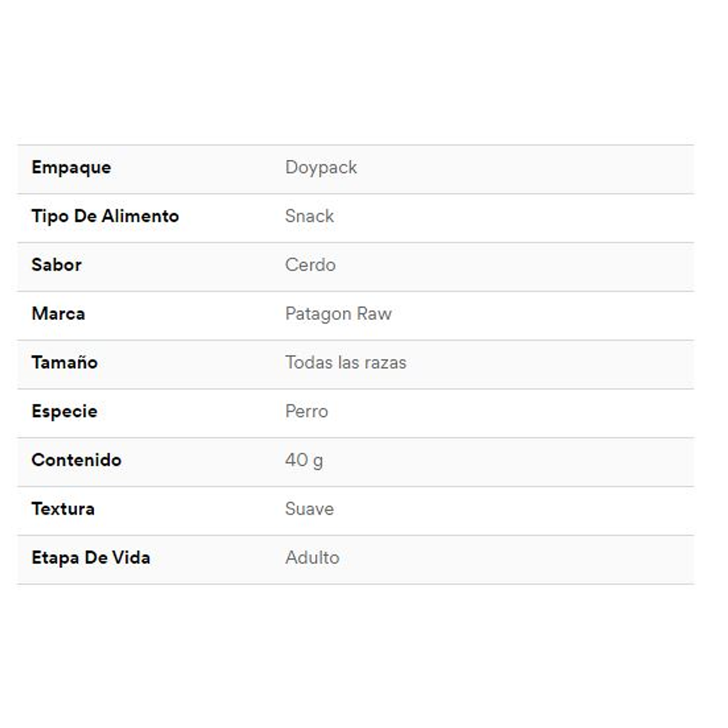This screenshot has height=728, width=728.
Task: Click the Textura label
Action: click(63, 509)
